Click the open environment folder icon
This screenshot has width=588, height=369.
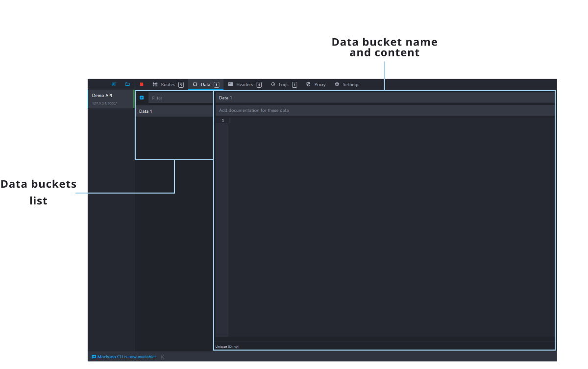[127, 84]
